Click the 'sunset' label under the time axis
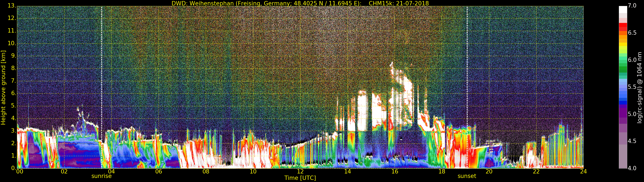Screen dimensions: 644x182 (x=467, y=176)
